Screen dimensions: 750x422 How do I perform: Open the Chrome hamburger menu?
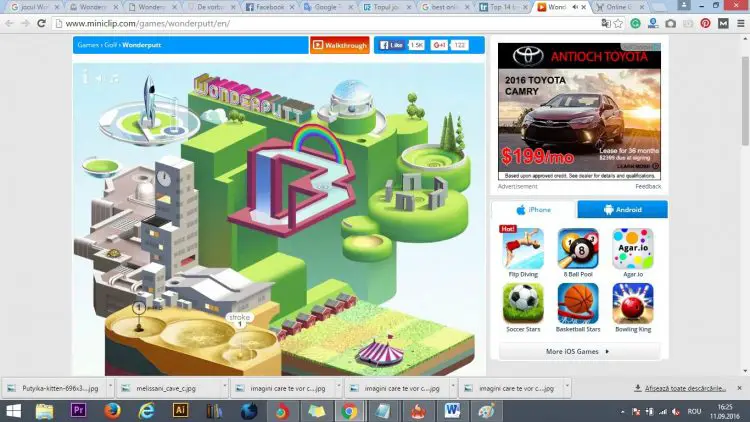click(x=740, y=23)
